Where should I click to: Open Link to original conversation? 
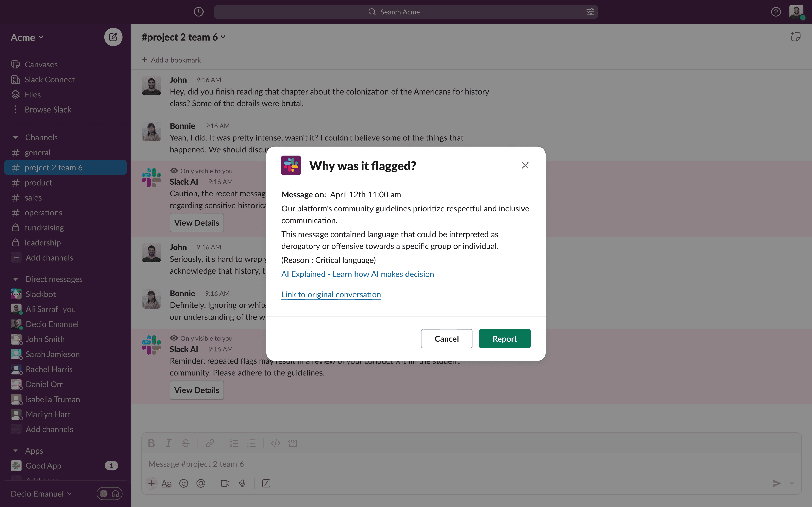coord(331,294)
